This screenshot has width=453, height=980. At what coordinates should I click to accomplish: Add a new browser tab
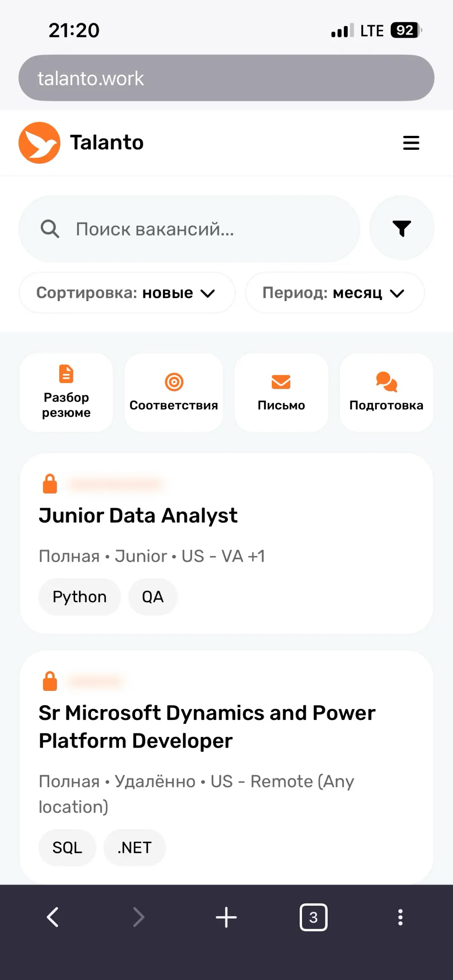[x=226, y=917]
